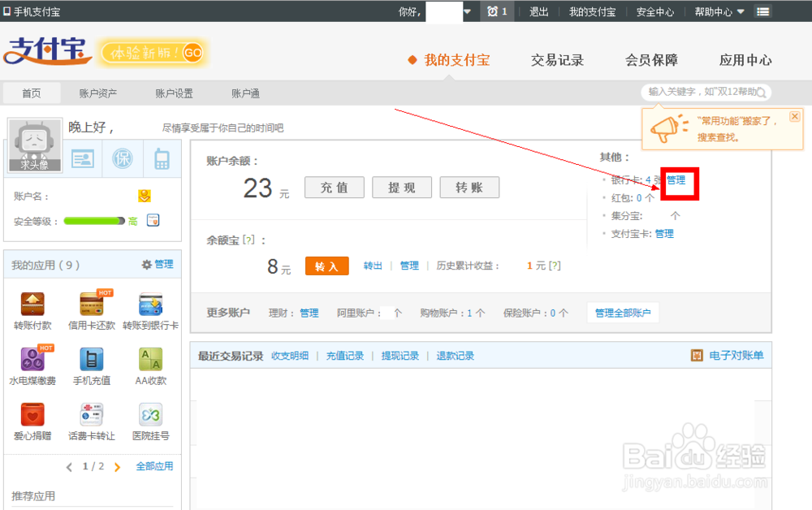Viewport: 812px width, 510px height.
Task: Click the 提现 button
Action: tap(402, 188)
